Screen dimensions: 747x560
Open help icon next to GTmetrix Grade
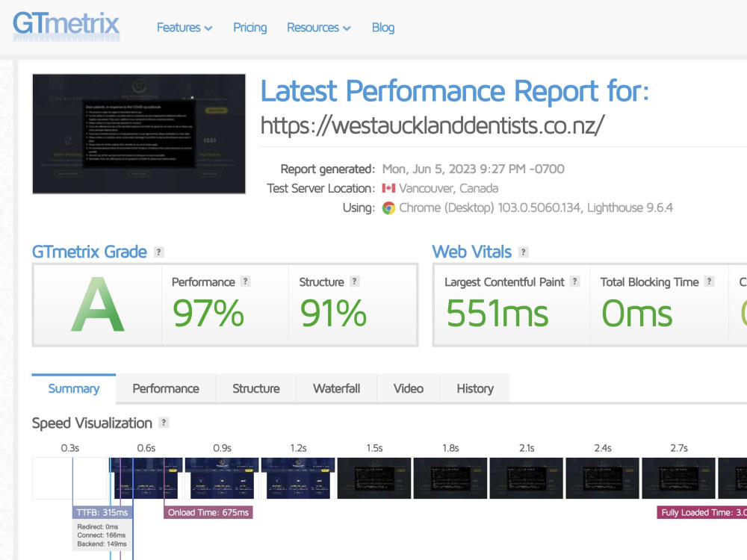[159, 252]
